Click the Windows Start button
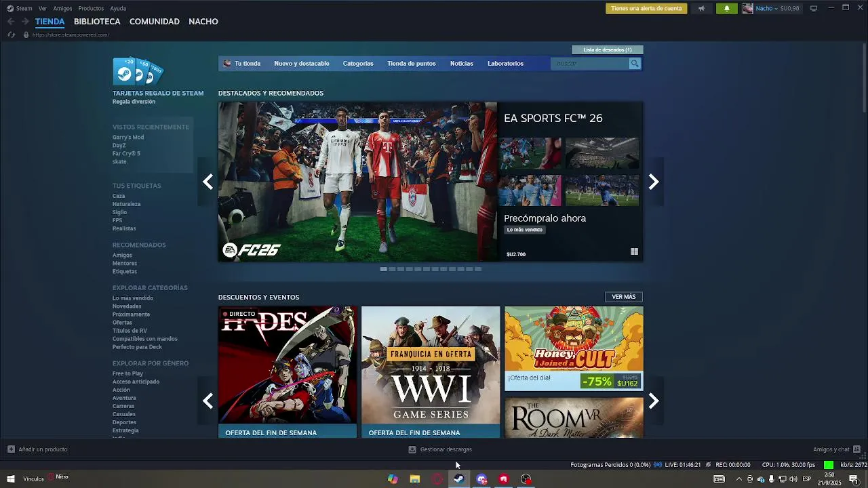The height and width of the screenshot is (488, 868). [10, 479]
